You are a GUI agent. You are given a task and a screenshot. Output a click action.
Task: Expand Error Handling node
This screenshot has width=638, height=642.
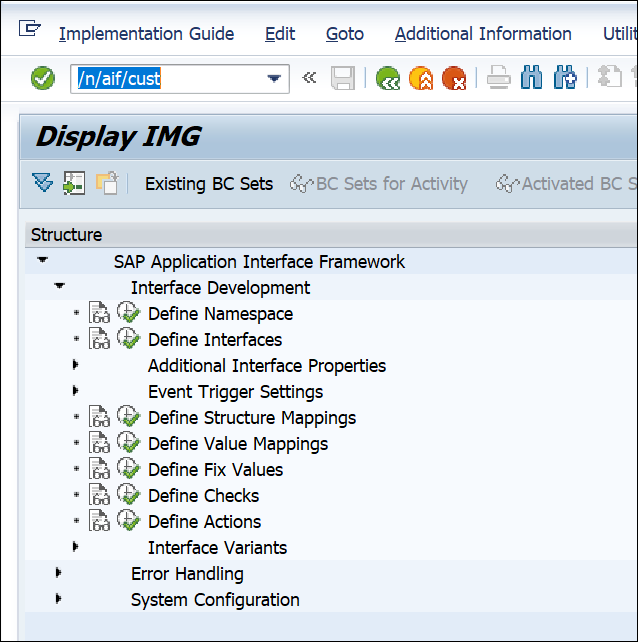point(59,572)
